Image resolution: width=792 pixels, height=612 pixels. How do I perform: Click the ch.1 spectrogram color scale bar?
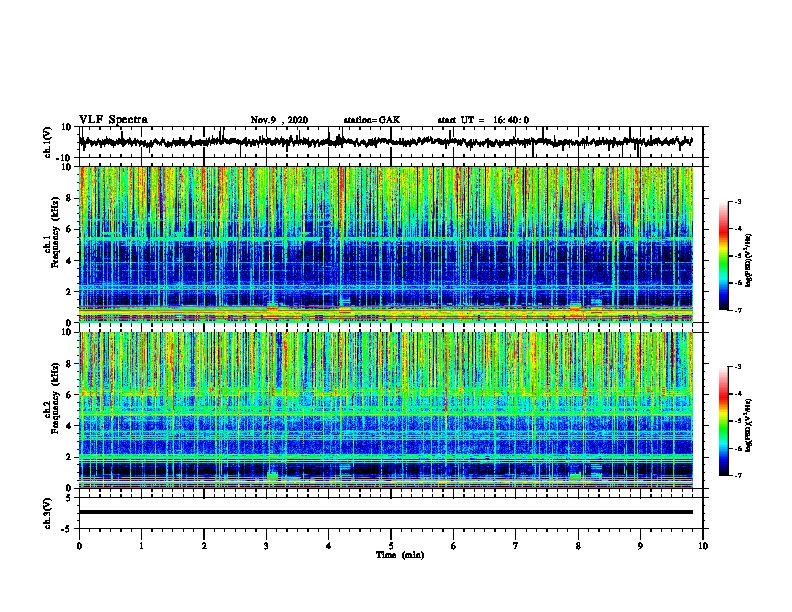click(x=723, y=256)
